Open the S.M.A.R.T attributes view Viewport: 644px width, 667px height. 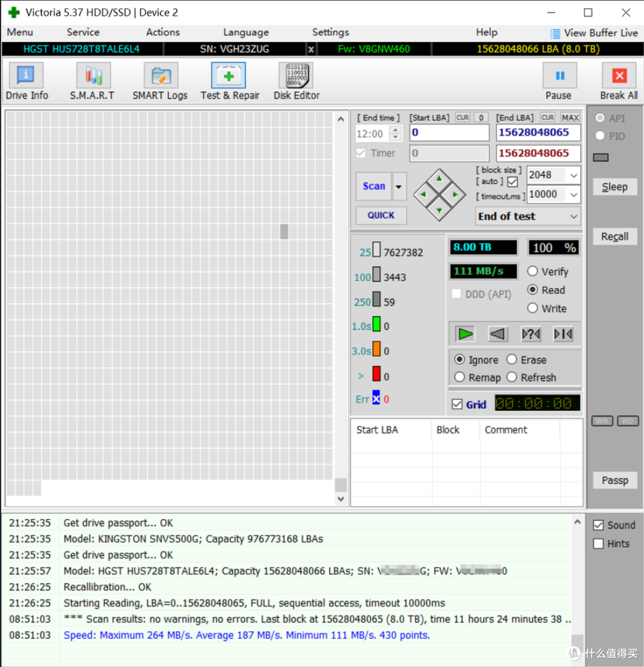tap(92, 81)
